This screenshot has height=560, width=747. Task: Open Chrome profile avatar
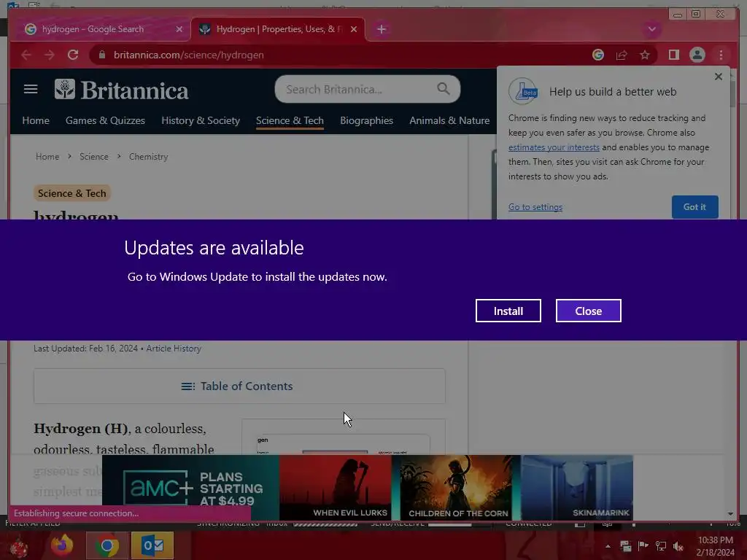click(697, 55)
